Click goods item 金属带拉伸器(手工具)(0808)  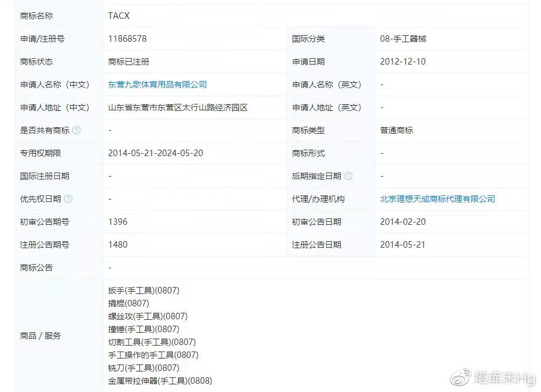[160, 381]
